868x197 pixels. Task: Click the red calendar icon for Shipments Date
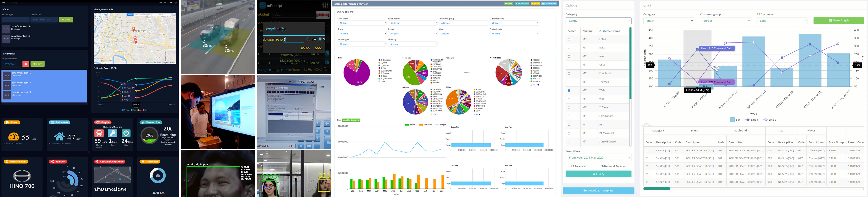[x=26, y=64]
